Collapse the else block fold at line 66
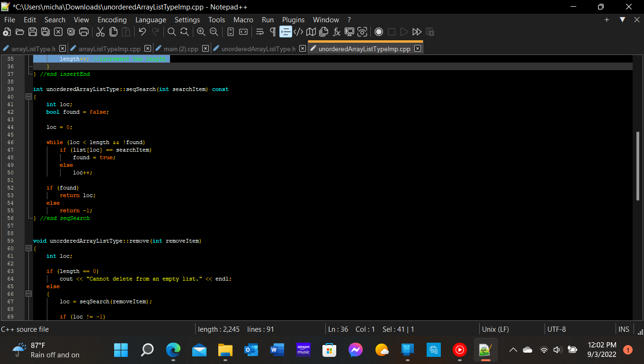Viewport: 644px width, 364px height. (x=28, y=294)
